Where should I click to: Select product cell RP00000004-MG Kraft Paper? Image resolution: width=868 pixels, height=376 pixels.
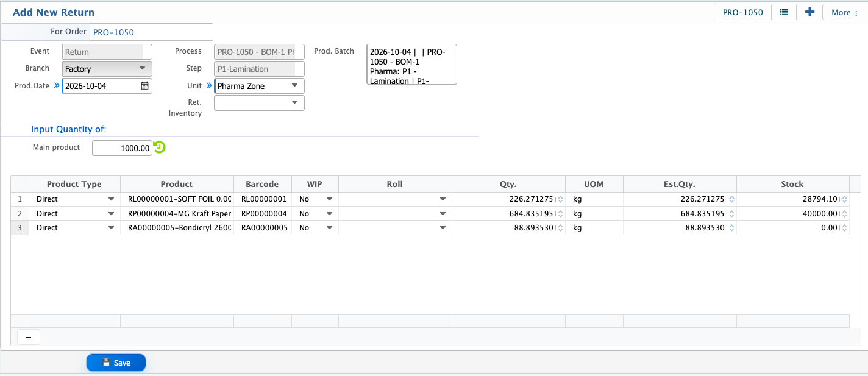tap(177, 214)
